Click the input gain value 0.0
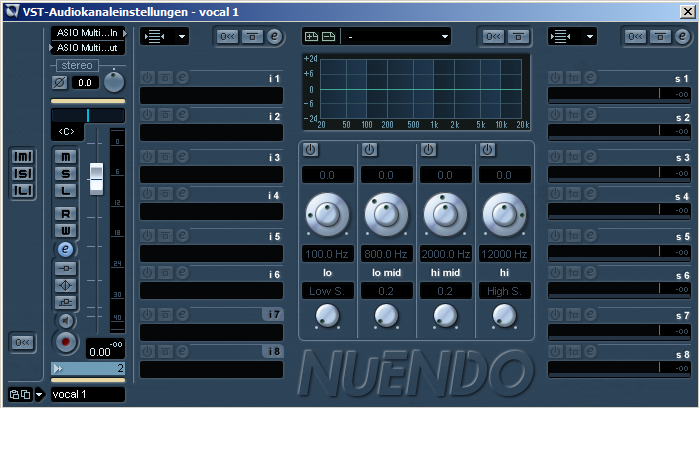Screen dimensions: 699x460 coord(85,83)
